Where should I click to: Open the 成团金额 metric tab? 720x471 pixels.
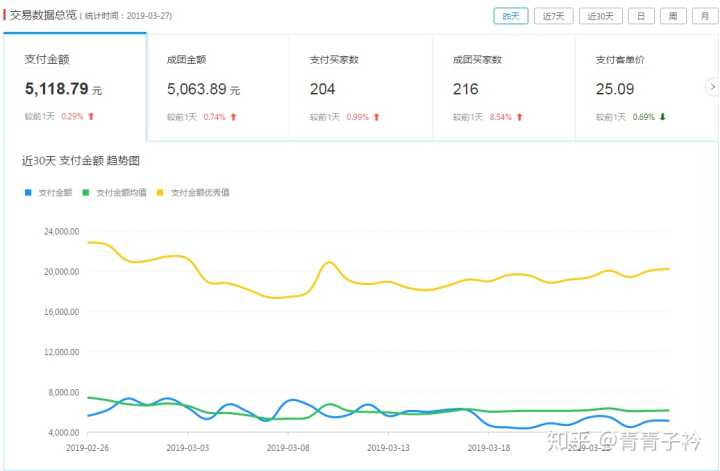coord(218,87)
